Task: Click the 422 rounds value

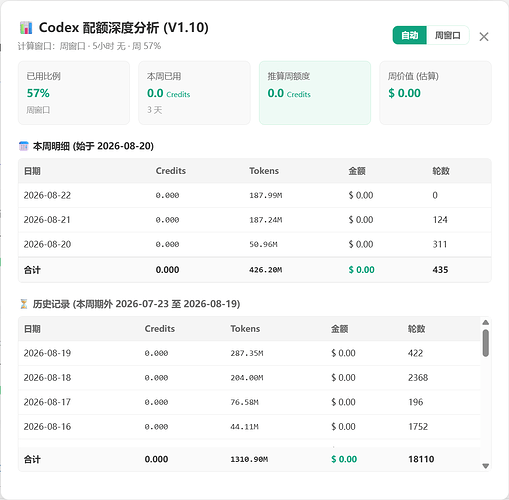Action: pos(415,353)
